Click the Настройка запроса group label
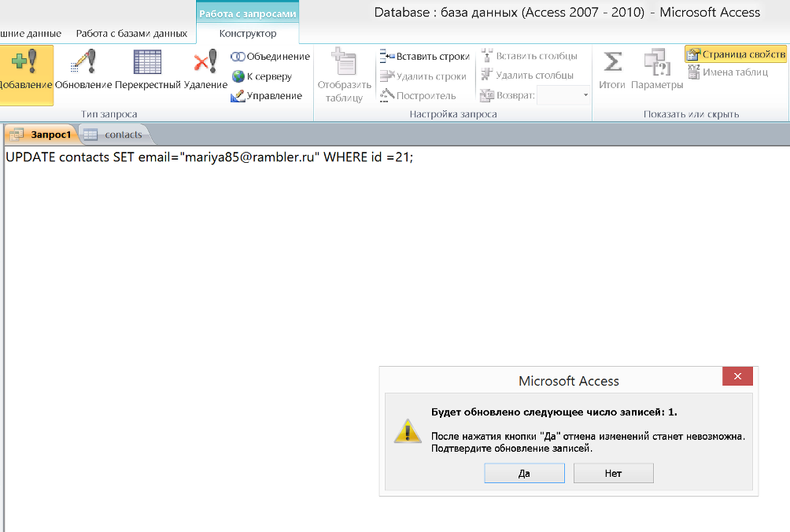Image resolution: width=790 pixels, height=532 pixels. tap(453, 114)
